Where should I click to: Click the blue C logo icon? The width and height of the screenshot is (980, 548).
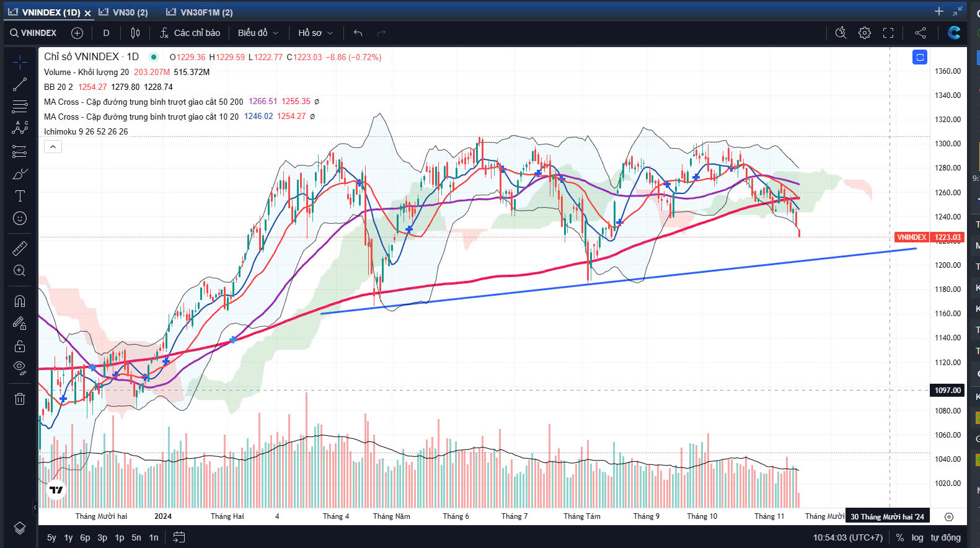954,33
